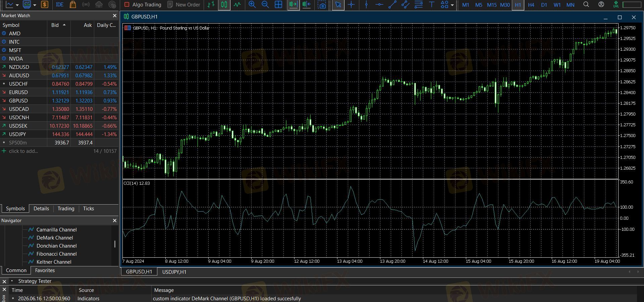Take a chart screenshot
Image resolution: width=644 pixels, height=302 pixels.
(322, 5)
